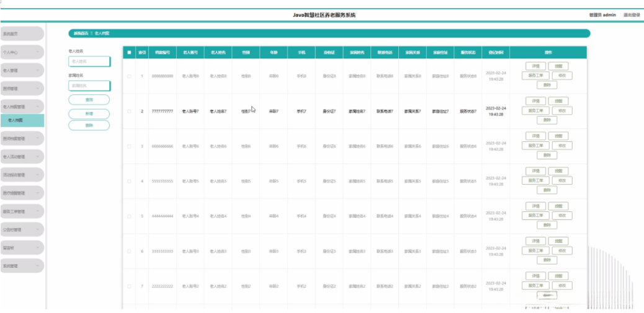The height and width of the screenshot is (313, 644).
Task: Open 详情 for row 2222222222
Action: pos(535,276)
